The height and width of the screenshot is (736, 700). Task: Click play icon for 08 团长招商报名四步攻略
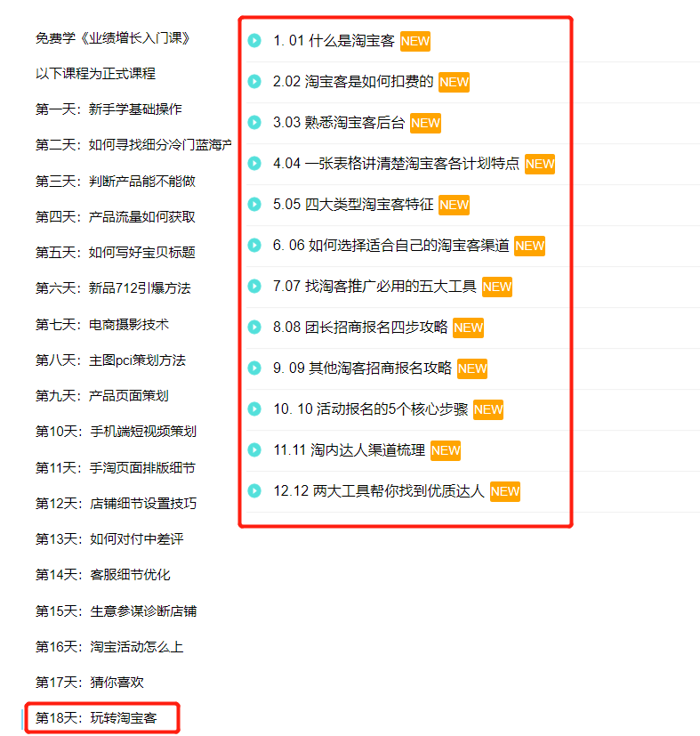point(254,328)
